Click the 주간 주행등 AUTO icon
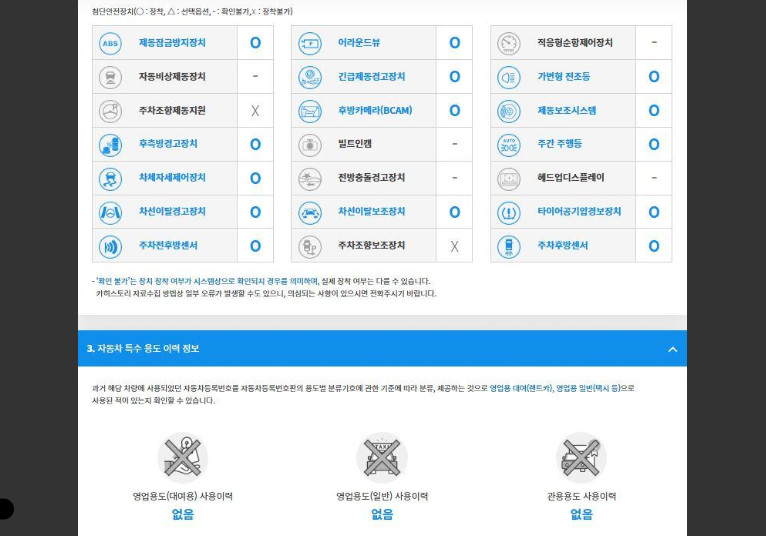The image size is (766, 536). point(509,145)
